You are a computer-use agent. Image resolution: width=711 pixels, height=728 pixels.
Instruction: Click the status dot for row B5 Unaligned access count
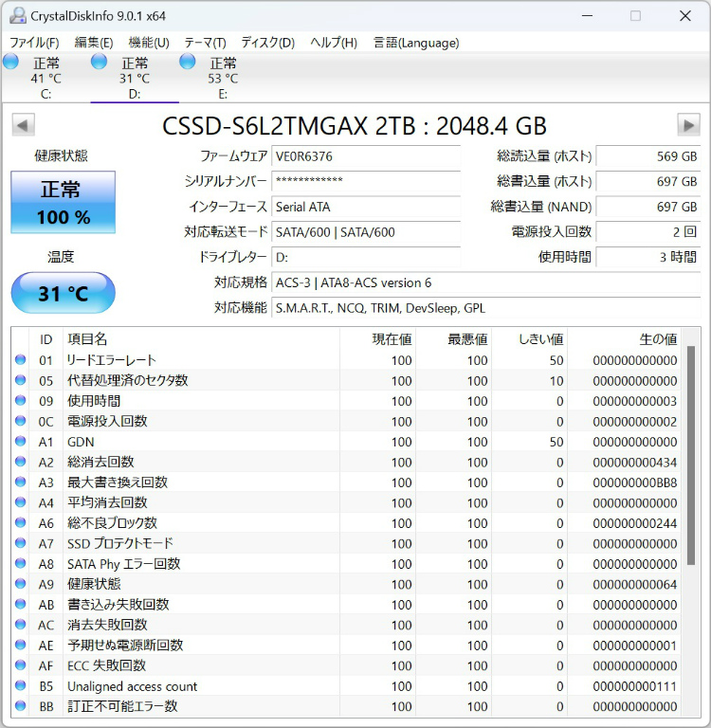21,685
